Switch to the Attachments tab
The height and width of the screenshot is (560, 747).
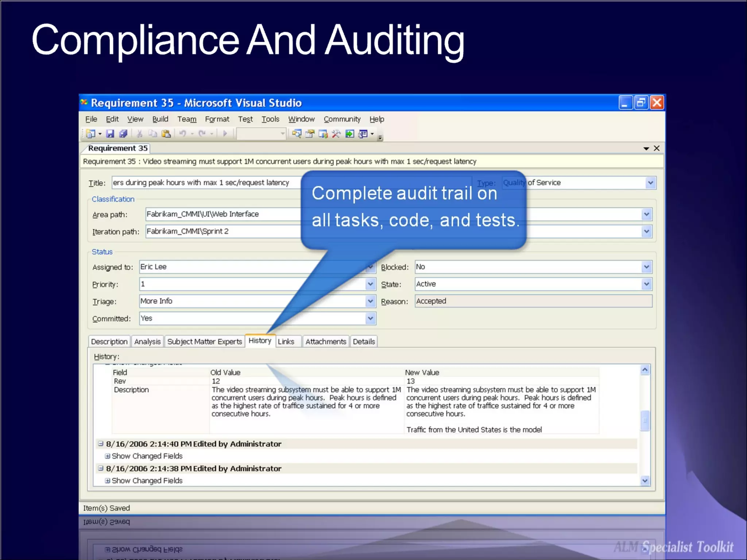pyautogui.click(x=325, y=342)
